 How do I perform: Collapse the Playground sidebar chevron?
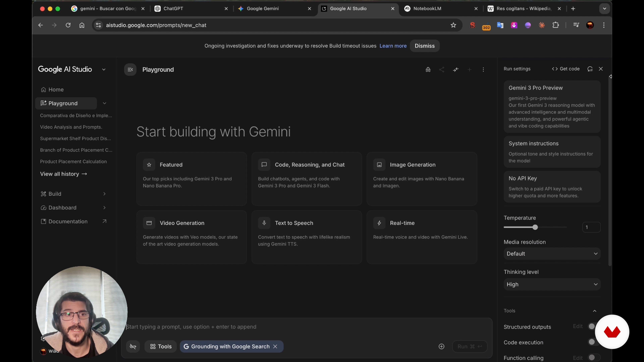pos(104,103)
